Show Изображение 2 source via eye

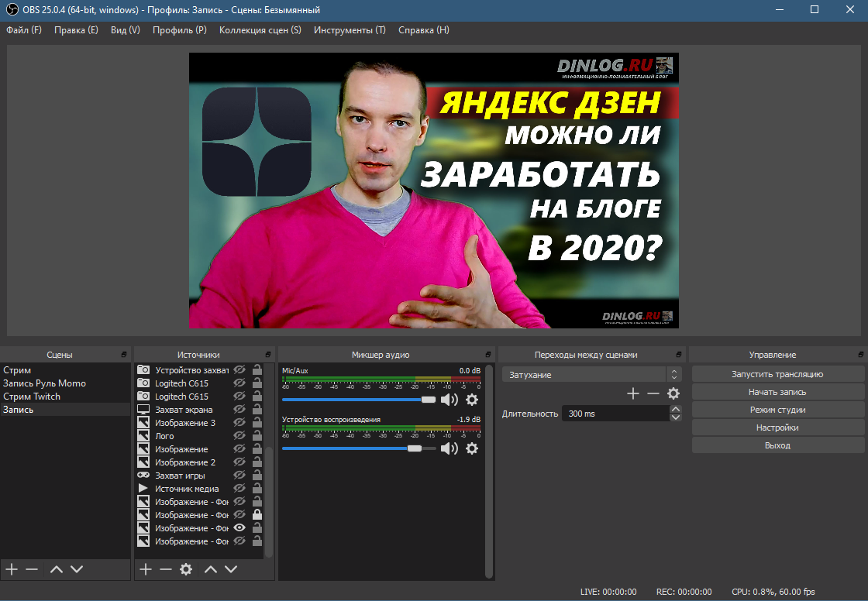tap(239, 462)
